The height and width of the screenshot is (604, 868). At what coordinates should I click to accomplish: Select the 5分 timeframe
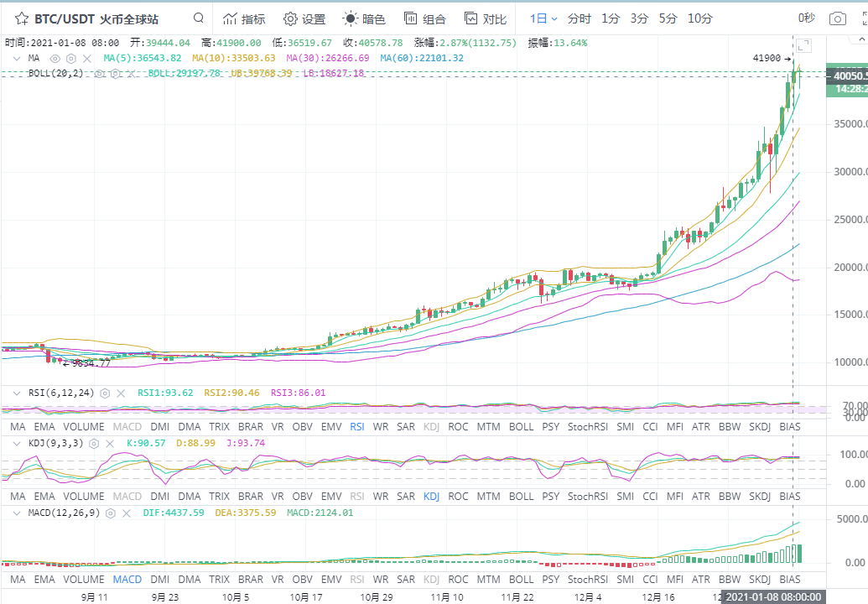(668, 18)
